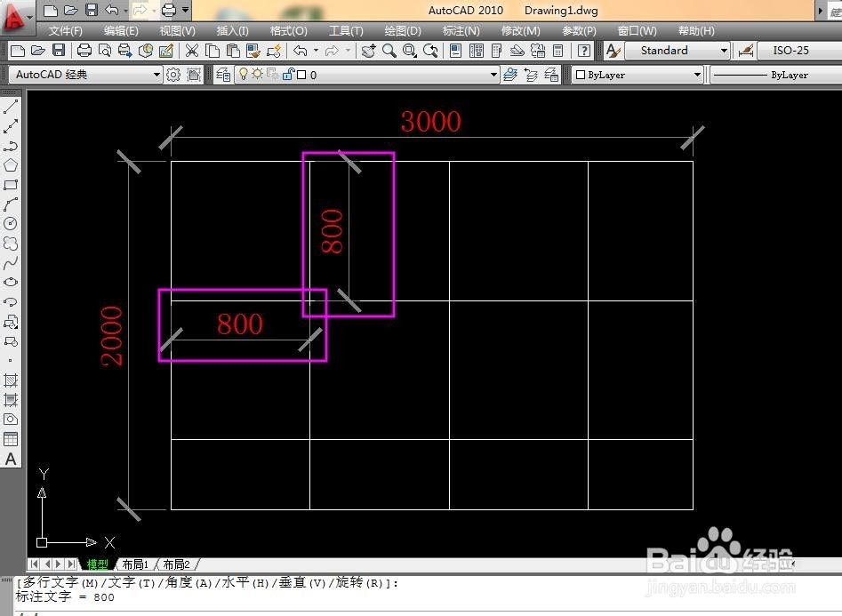Select the Polyline tool
This screenshot has width=842, height=616.
[x=11, y=146]
